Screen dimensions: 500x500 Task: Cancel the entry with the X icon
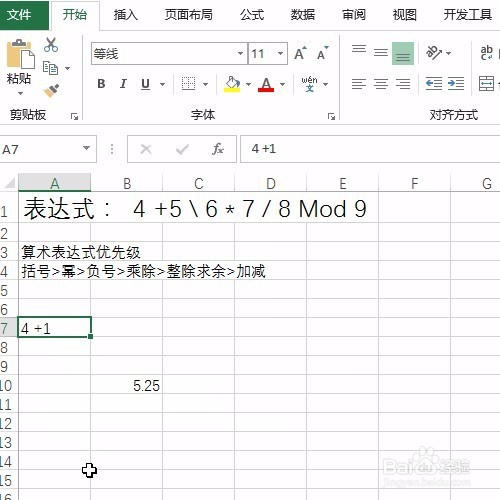point(146,149)
